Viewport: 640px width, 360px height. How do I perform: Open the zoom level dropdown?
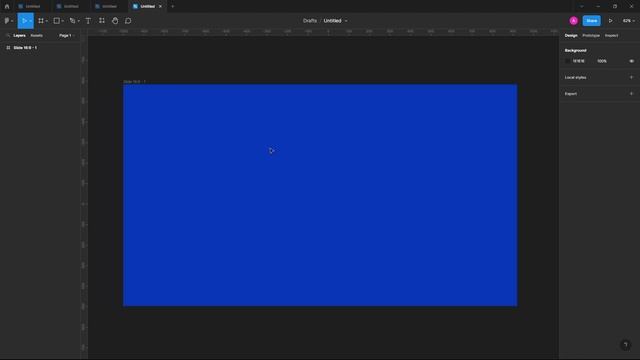pyautogui.click(x=629, y=21)
